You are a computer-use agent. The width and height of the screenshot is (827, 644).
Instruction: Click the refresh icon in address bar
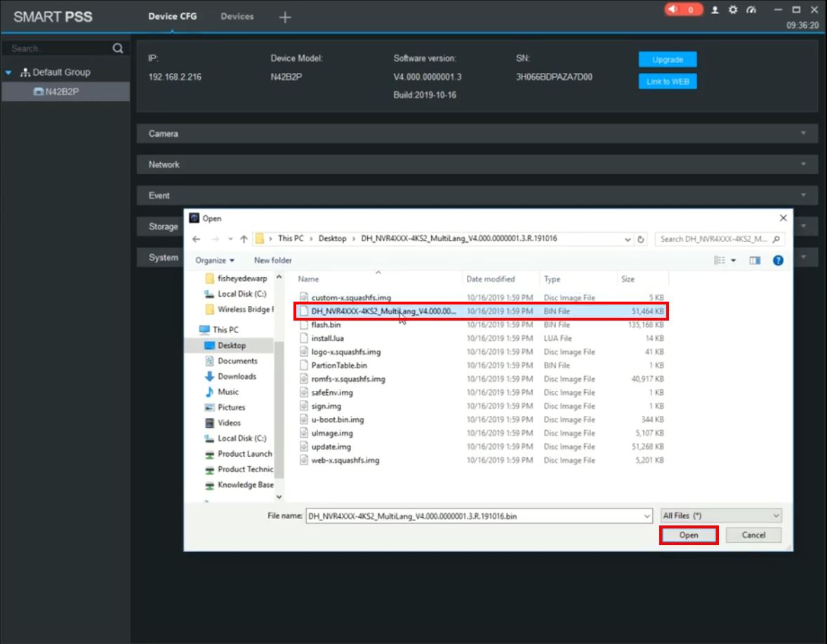640,239
